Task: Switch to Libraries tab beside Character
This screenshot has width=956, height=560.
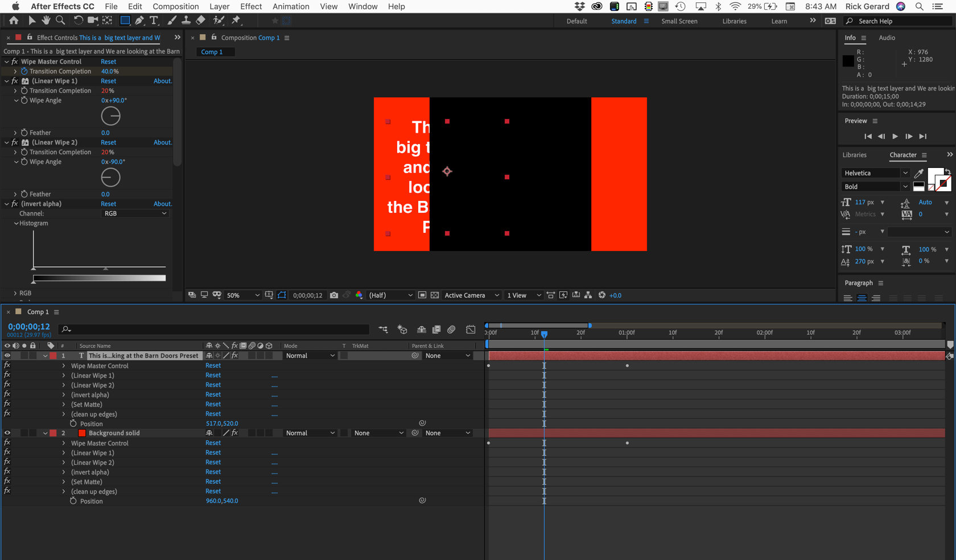Action: coord(854,155)
